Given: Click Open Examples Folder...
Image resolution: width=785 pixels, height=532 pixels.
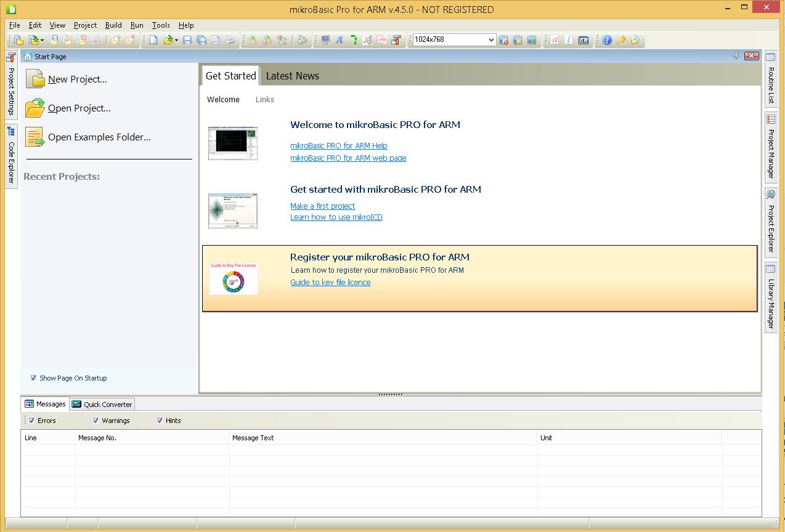Looking at the screenshot, I should click(x=88, y=137).
